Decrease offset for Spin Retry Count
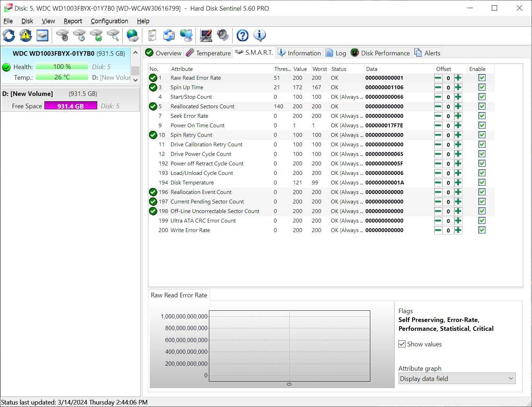This screenshot has width=532, height=407. coord(438,135)
